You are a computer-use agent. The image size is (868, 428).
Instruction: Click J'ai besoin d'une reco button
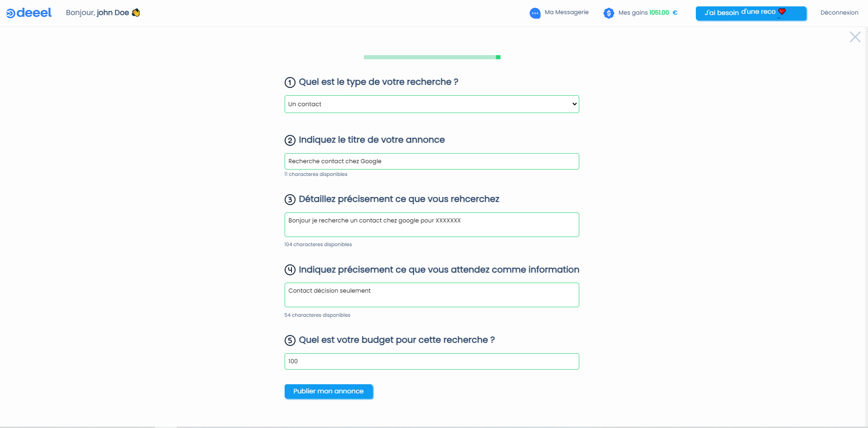click(751, 13)
